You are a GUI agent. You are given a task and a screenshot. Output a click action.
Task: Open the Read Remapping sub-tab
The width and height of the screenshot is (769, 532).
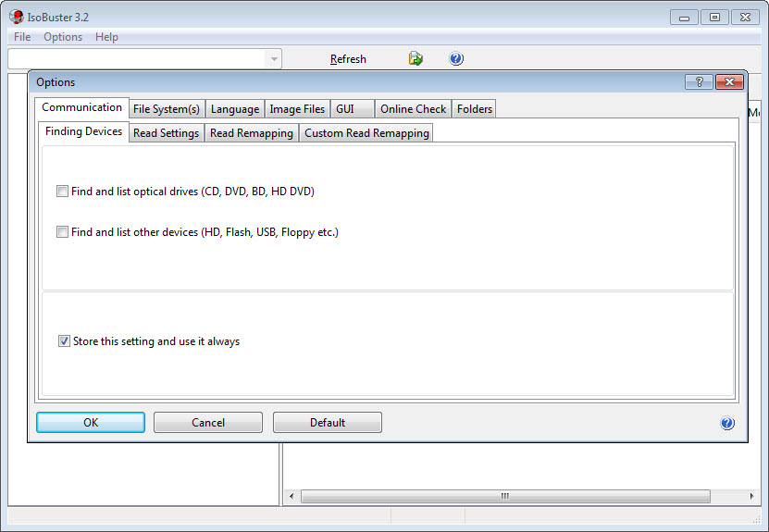(252, 133)
